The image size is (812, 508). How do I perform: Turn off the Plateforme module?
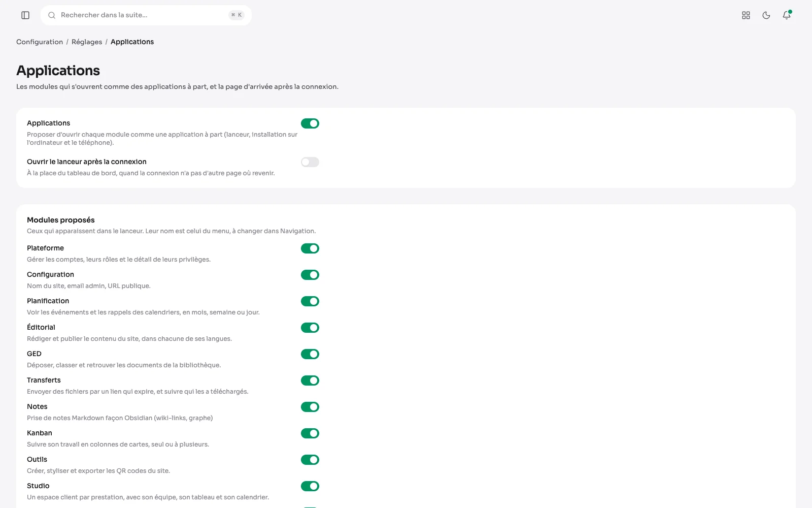coord(310,248)
